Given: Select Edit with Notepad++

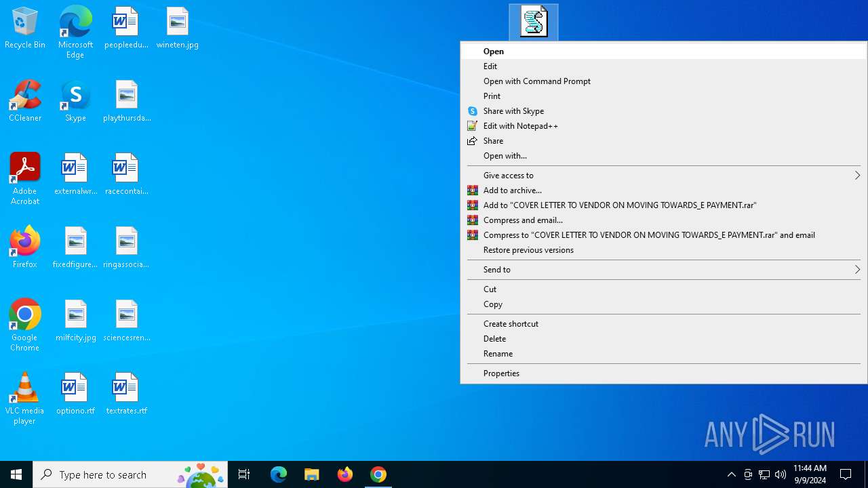Looking at the screenshot, I should pos(664,126).
